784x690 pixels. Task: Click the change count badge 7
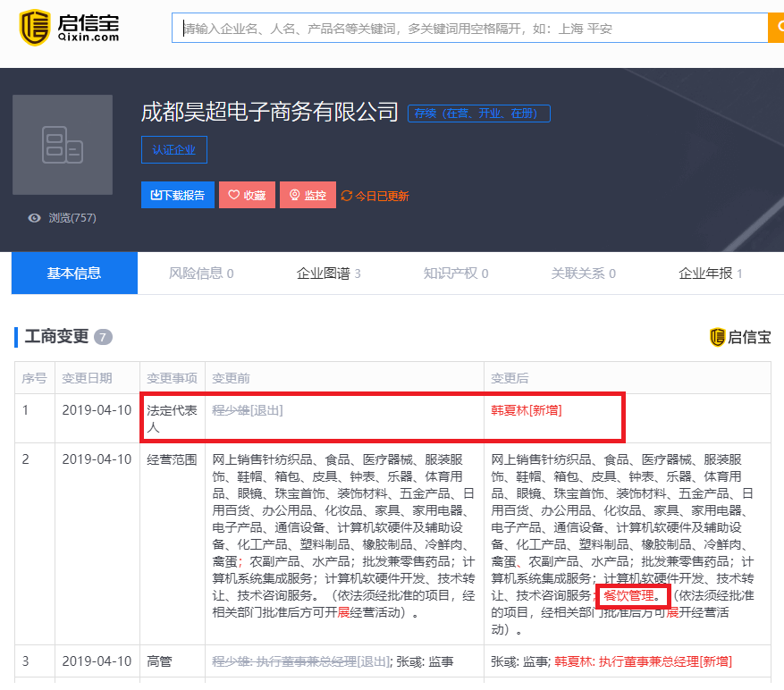pos(103,337)
